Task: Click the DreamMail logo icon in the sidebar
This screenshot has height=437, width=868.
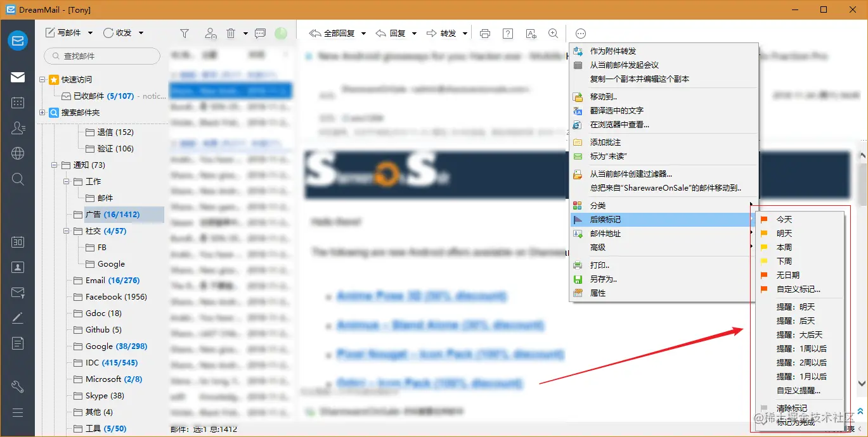Action: point(18,41)
